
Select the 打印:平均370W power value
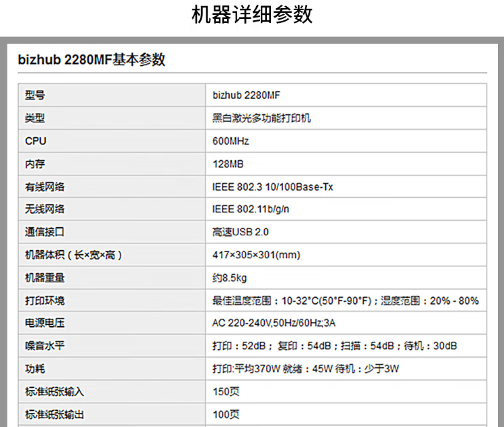[306, 368]
